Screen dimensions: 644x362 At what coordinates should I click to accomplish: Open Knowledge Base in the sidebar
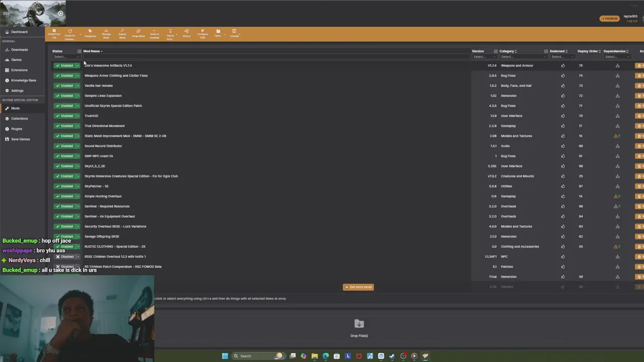(x=23, y=80)
